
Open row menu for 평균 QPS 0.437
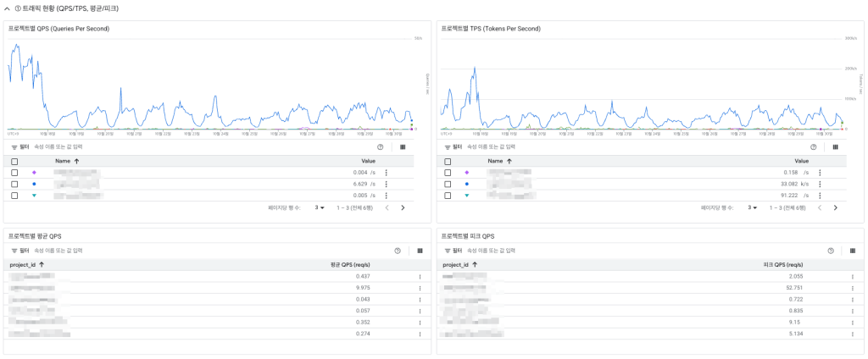pos(420,277)
